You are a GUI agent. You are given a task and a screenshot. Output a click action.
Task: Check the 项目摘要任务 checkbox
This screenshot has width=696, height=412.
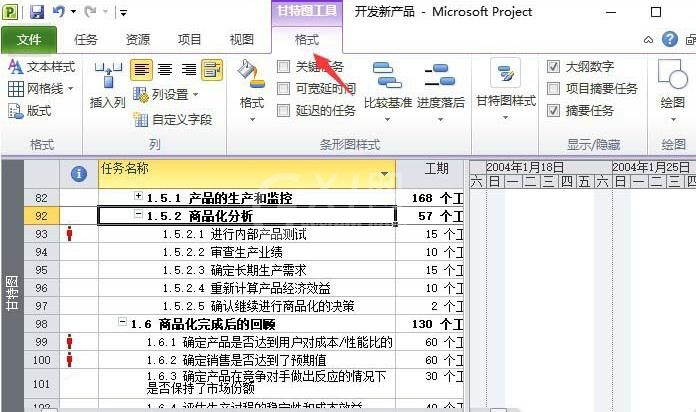[553, 88]
